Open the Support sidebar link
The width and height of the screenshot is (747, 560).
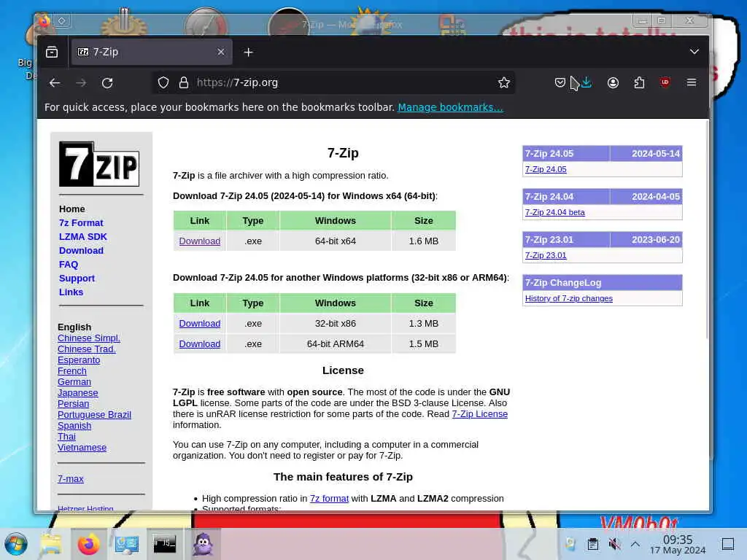(x=77, y=278)
